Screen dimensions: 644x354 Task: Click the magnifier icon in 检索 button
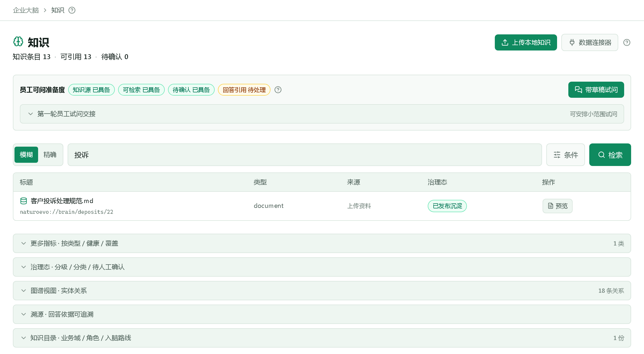coord(602,155)
